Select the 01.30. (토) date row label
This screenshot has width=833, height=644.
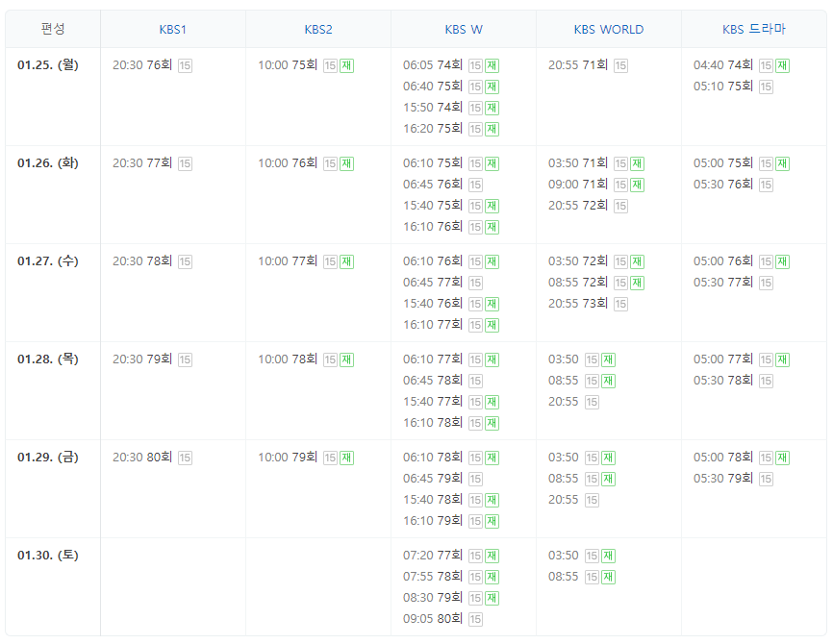pyautogui.click(x=48, y=556)
